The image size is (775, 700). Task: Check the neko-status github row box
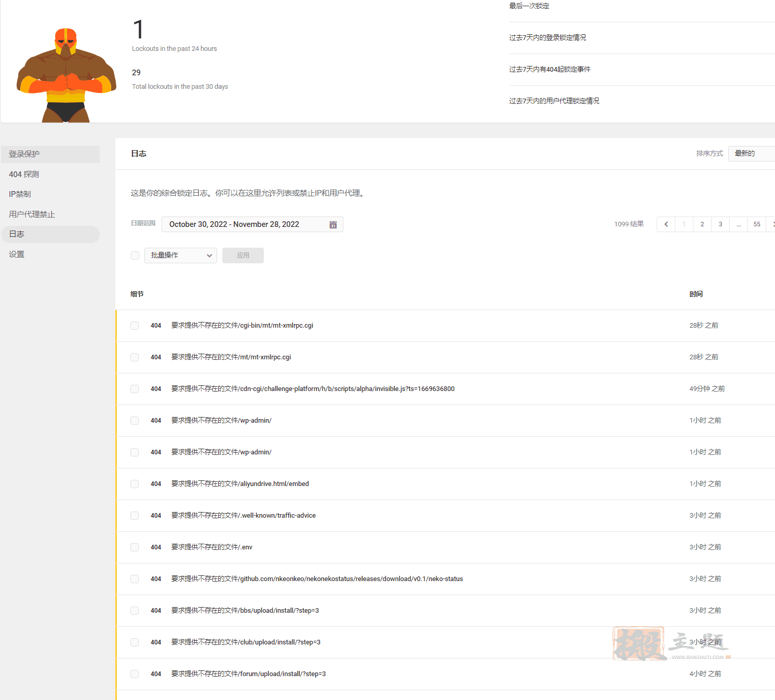point(135,579)
